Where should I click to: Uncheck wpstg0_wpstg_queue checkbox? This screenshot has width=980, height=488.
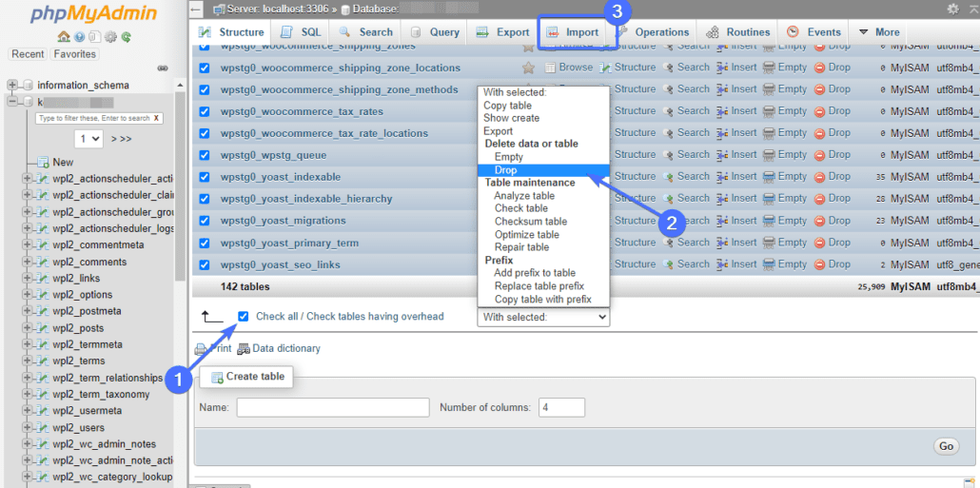204,155
